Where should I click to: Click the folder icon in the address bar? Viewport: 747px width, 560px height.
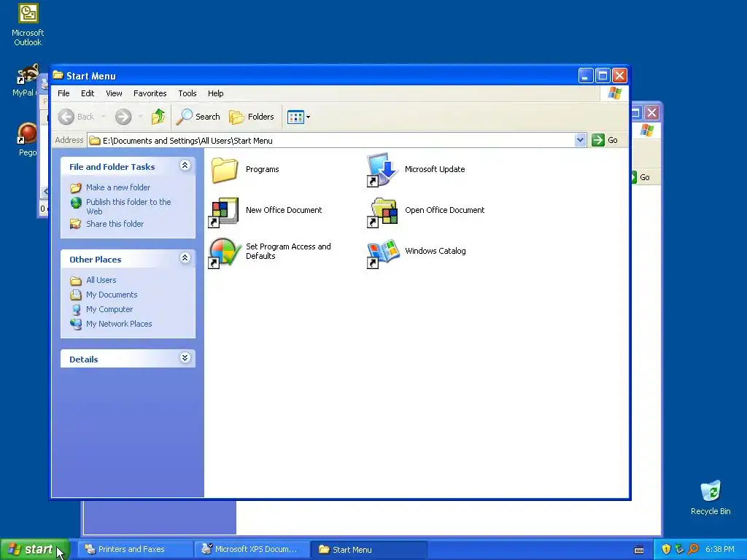click(x=95, y=141)
